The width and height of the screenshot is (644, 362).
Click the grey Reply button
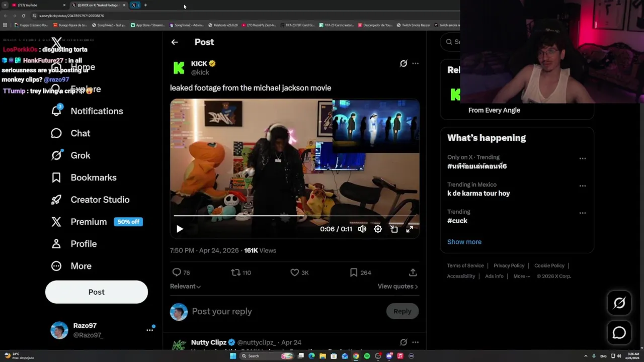coord(403,311)
